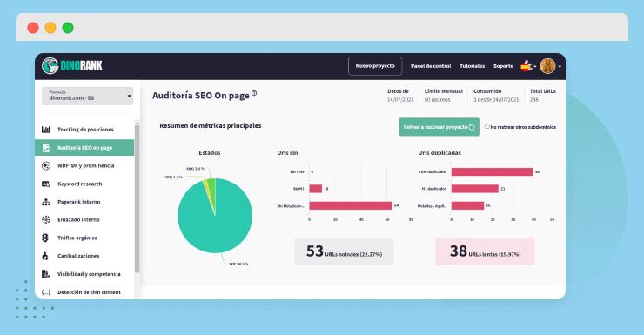The height and width of the screenshot is (335, 644).
Task: Click the Total URLs value 238
Action: (x=534, y=100)
